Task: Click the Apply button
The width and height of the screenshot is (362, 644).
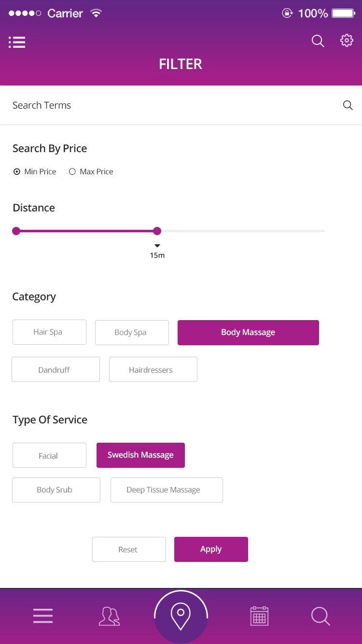Action: 211,549
